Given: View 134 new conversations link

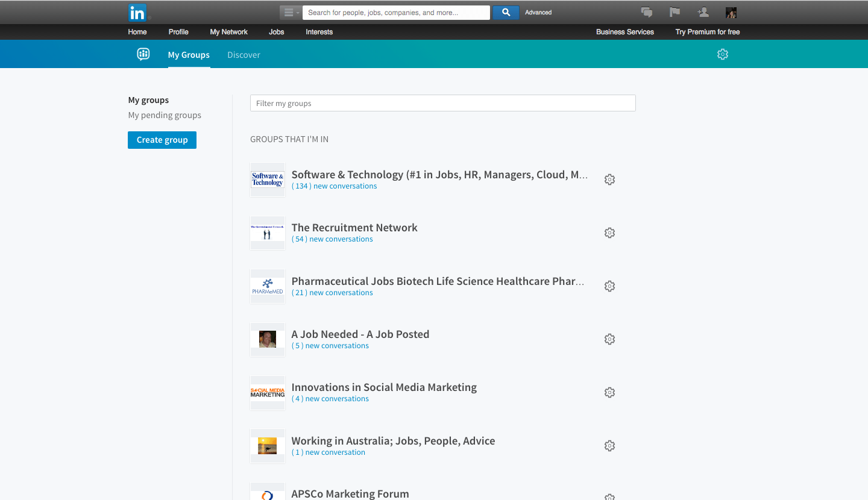Looking at the screenshot, I should (x=335, y=186).
